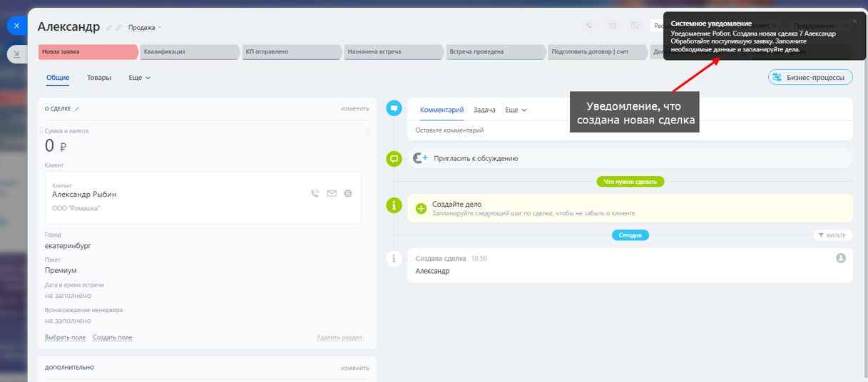
Task: Click the Создать поле link
Action: (112, 338)
